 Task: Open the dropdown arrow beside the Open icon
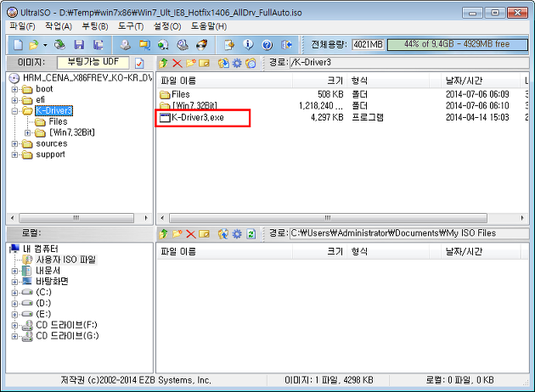pos(45,45)
